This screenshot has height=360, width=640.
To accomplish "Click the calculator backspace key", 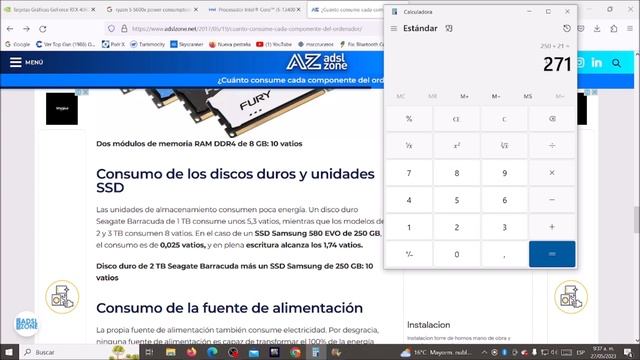I will click(x=552, y=119).
